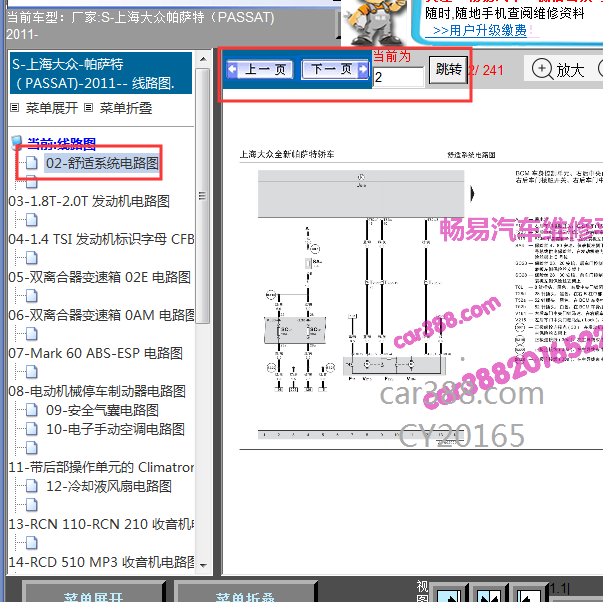Click the tree scrollbar down arrow
Image resolution: width=603 pixels, height=602 pixels.
coord(203,565)
